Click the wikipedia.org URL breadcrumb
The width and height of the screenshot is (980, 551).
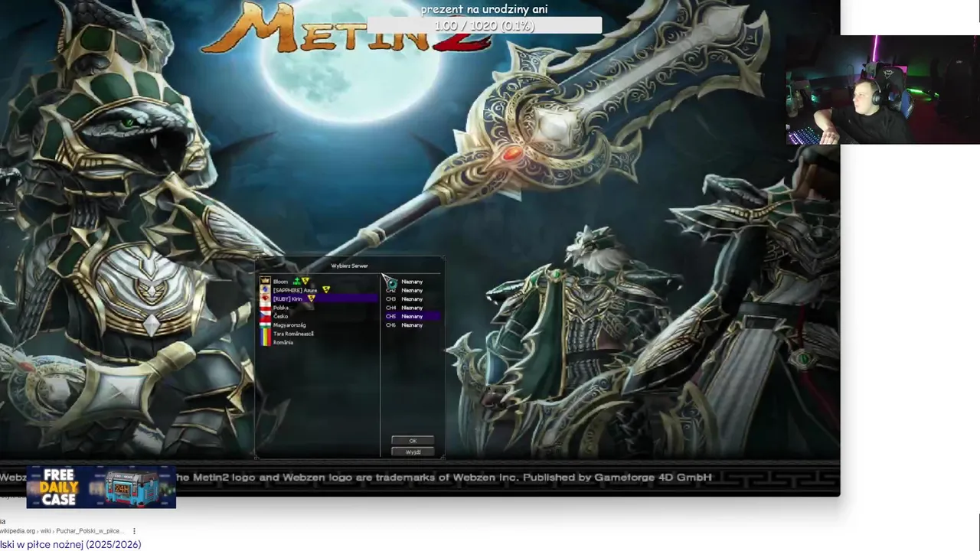(60, 531)
